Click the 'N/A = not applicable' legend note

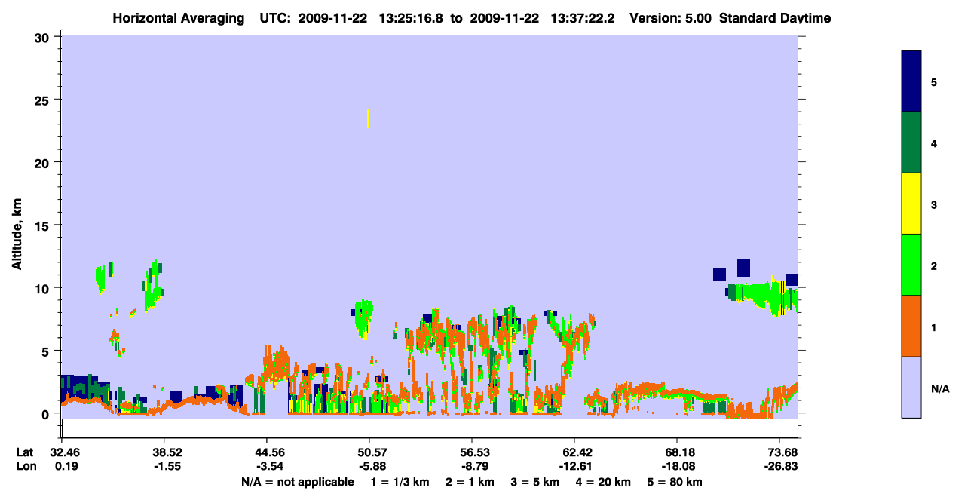[298, 482]
